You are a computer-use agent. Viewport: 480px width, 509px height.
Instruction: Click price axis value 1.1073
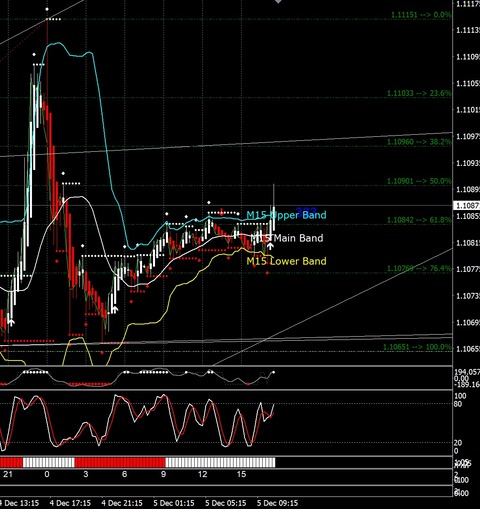(x=468, y=296)
